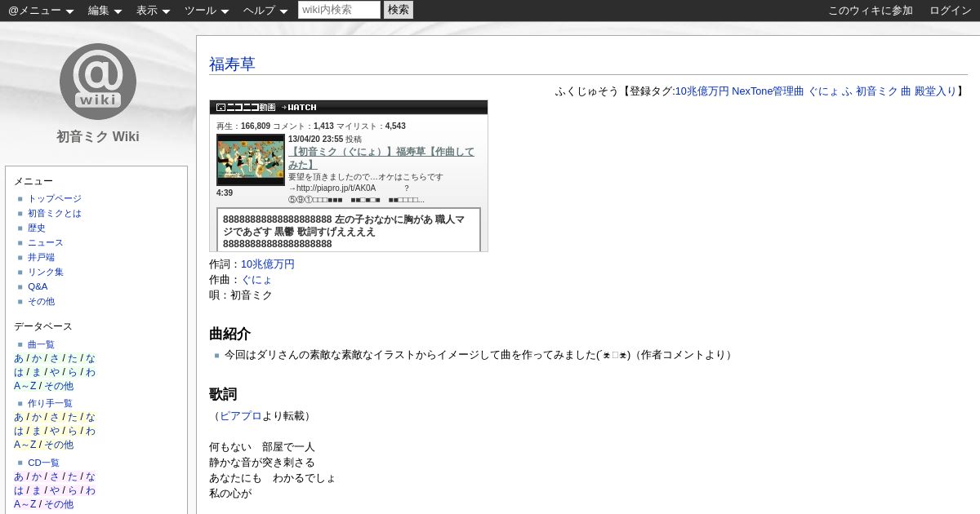Open 井戸端 sidebar link
This screenshot has width=980, height=514.
click(x=41, y=257)
